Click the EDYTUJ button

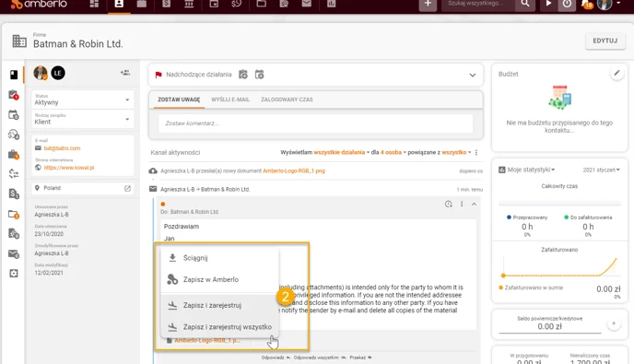pos(605,41)
